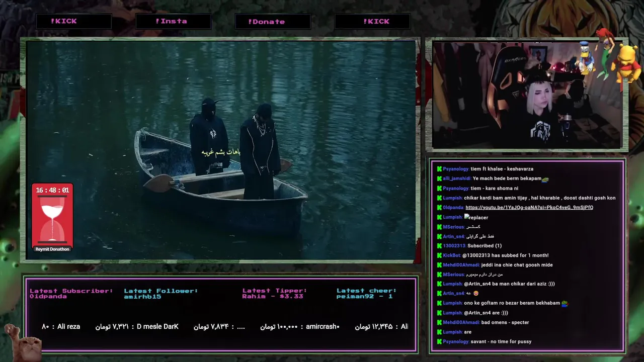Viewport: 644px width, 362px height.
Task: Click the Kick badge beside 0ldpanda in chat
Action: [439, 207]
